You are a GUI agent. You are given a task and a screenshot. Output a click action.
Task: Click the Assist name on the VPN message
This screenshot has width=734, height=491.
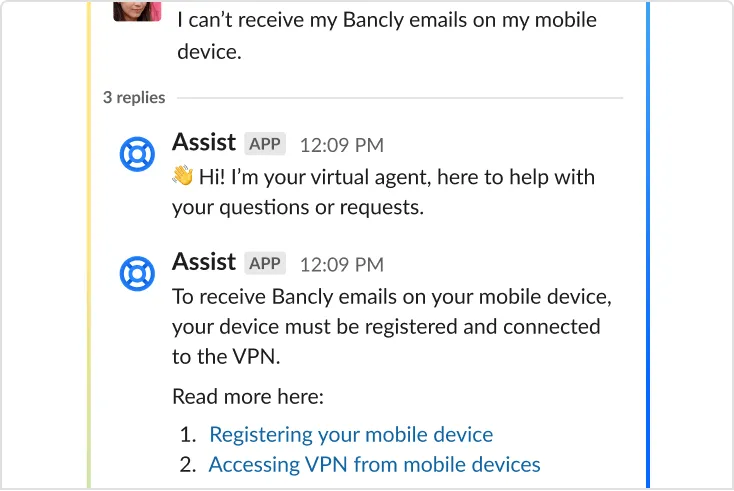tap(204, 262)
